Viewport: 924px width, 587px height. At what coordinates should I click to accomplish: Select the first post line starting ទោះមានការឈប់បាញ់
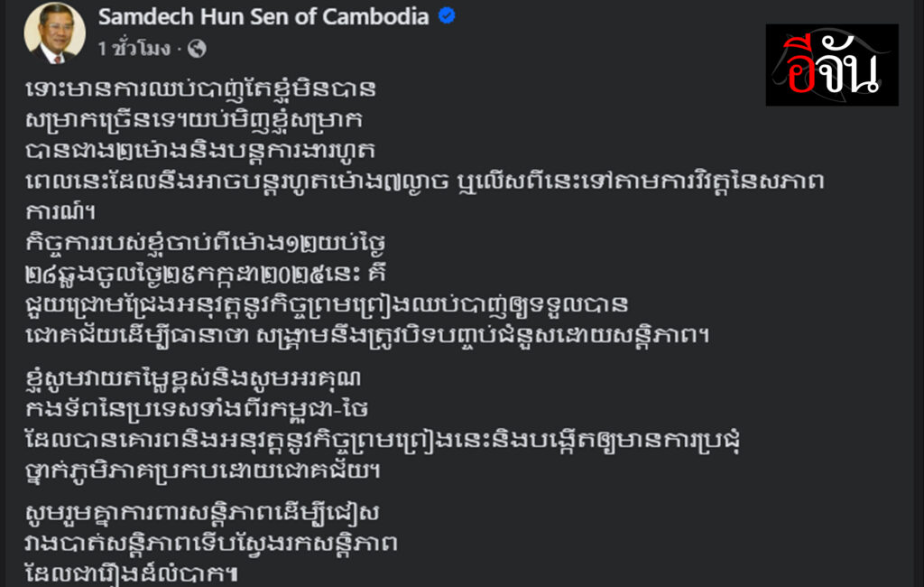point(200,89)
